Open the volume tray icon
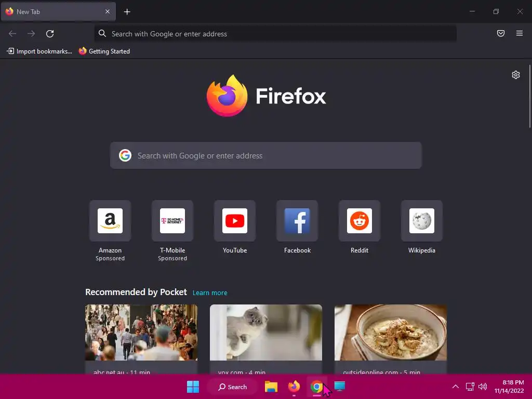 pos(483,387)
